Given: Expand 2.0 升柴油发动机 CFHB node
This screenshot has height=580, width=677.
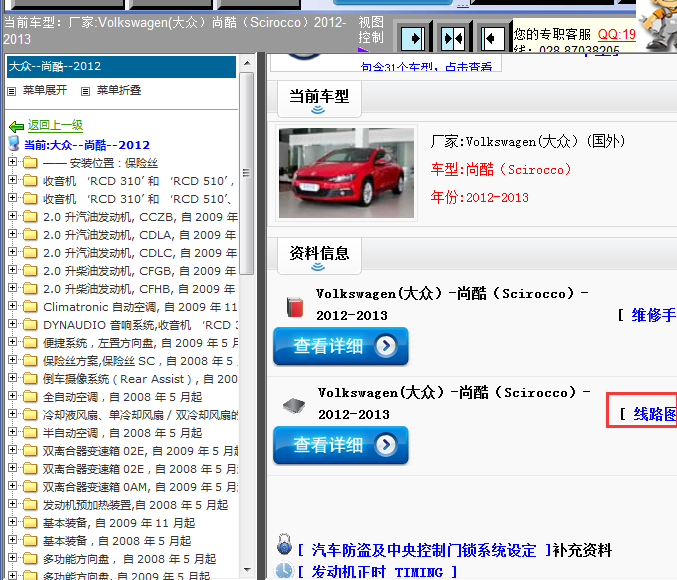Looking at the screenshot, I should point(13,288).
